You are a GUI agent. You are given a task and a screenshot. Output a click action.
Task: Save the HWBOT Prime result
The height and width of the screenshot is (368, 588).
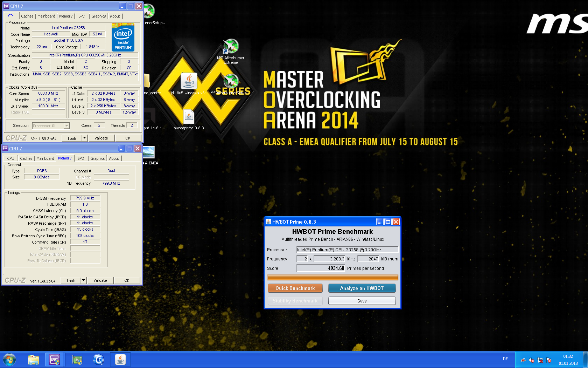click(x=362, y=301)
